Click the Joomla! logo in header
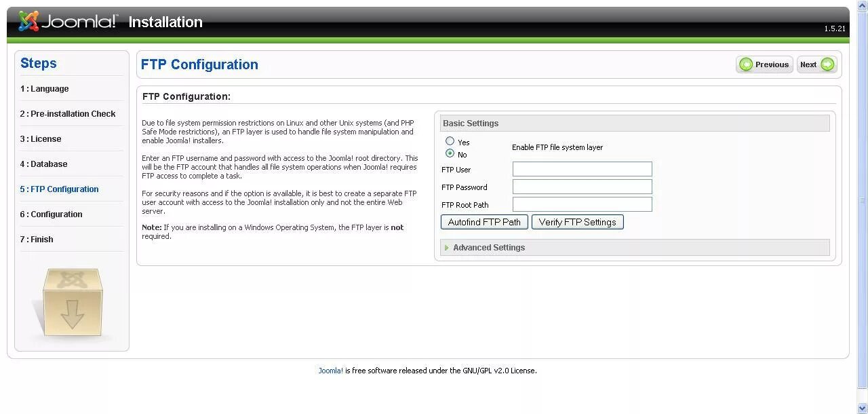 (x=68, y=22)
